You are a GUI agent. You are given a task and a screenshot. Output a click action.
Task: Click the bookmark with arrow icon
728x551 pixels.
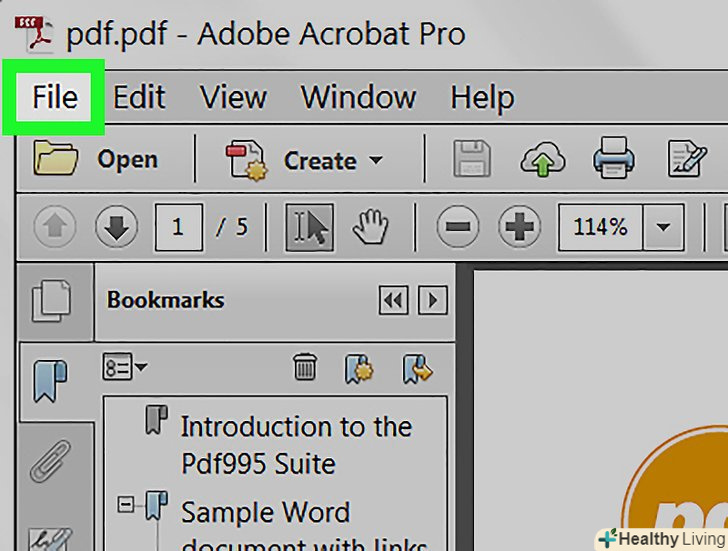pos(417,369)
